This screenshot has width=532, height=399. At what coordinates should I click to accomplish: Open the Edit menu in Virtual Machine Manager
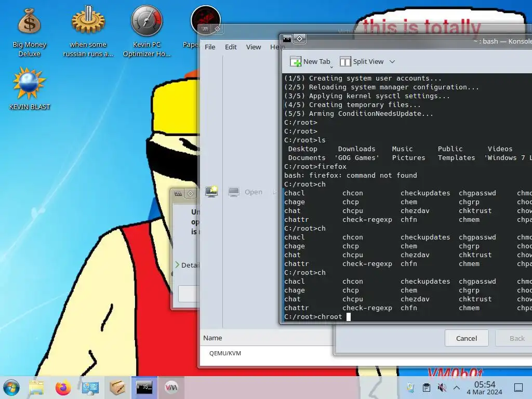[231, 47]
